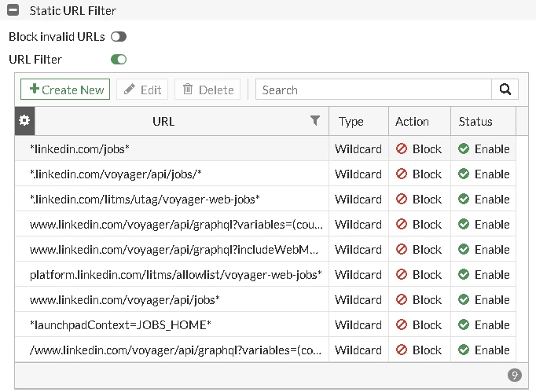Enable the Block invalid URLs switch
The height and width of the screenshot is (392, 536).
(x=119, y=37)
